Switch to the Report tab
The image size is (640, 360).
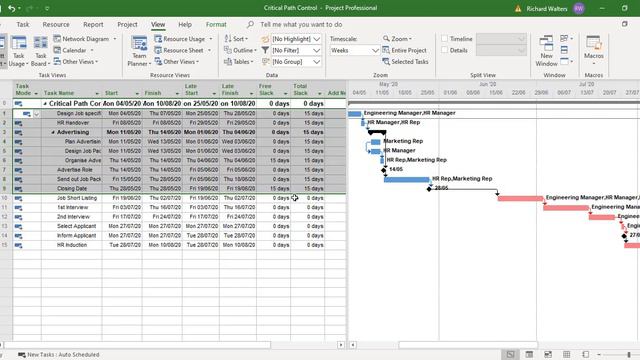[x=93, y=24]
